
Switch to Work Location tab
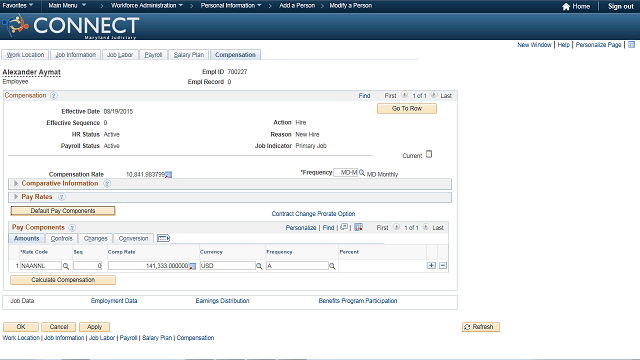[x=25, y=55]
